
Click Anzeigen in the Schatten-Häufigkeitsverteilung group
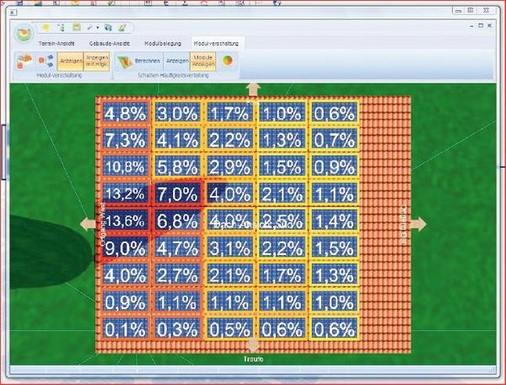click(x=177, y=61)
